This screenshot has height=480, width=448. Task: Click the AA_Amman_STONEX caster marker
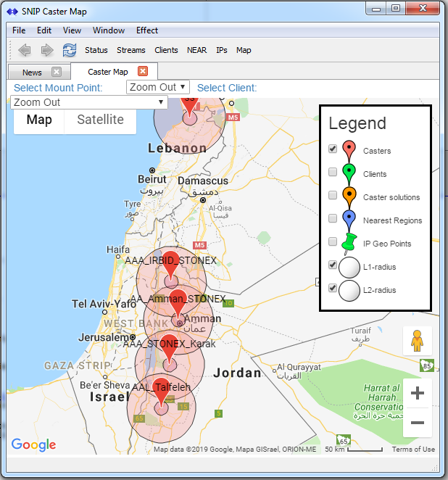[178, 305]
